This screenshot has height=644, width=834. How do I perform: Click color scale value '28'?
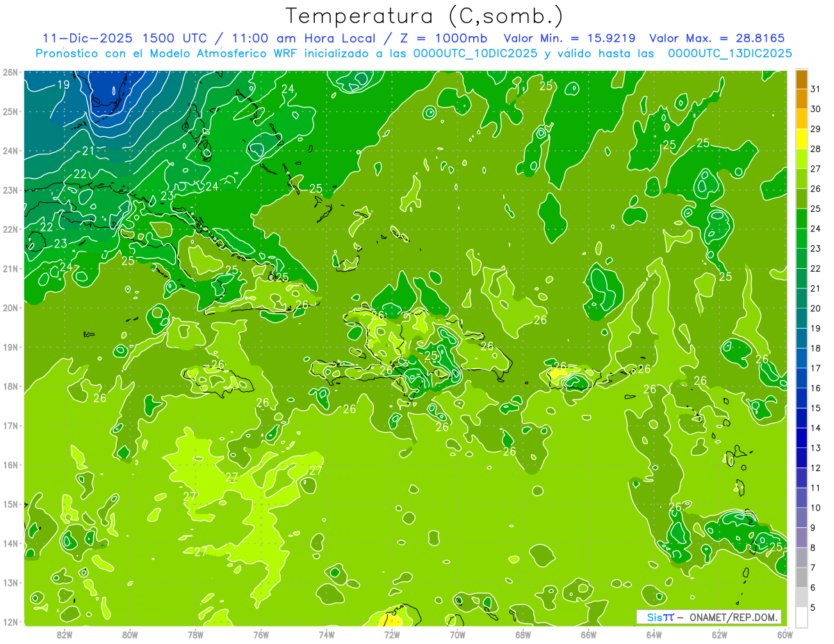(816, 149)
